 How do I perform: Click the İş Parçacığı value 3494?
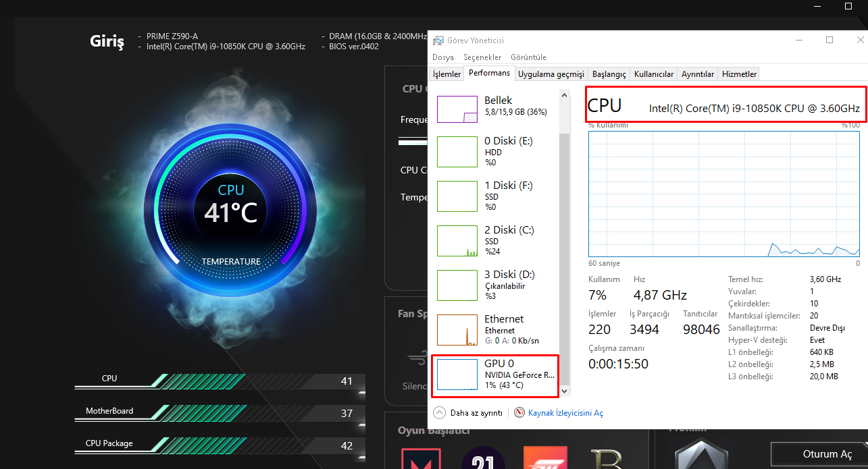644,329
